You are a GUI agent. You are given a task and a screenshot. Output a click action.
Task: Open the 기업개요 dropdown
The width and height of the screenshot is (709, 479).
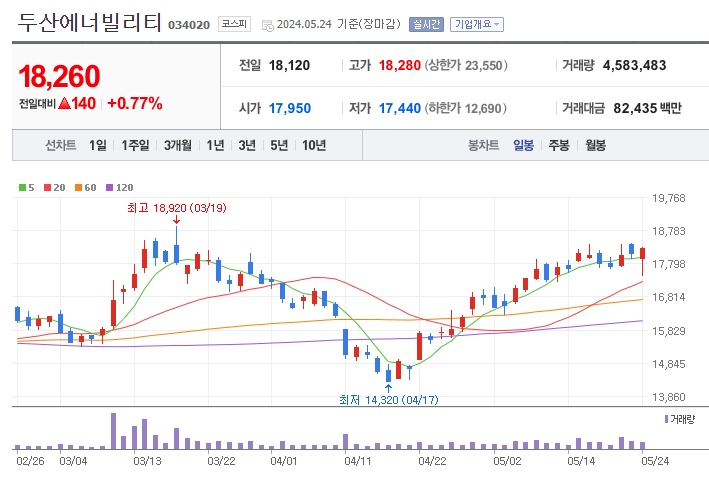pos(477,24)
